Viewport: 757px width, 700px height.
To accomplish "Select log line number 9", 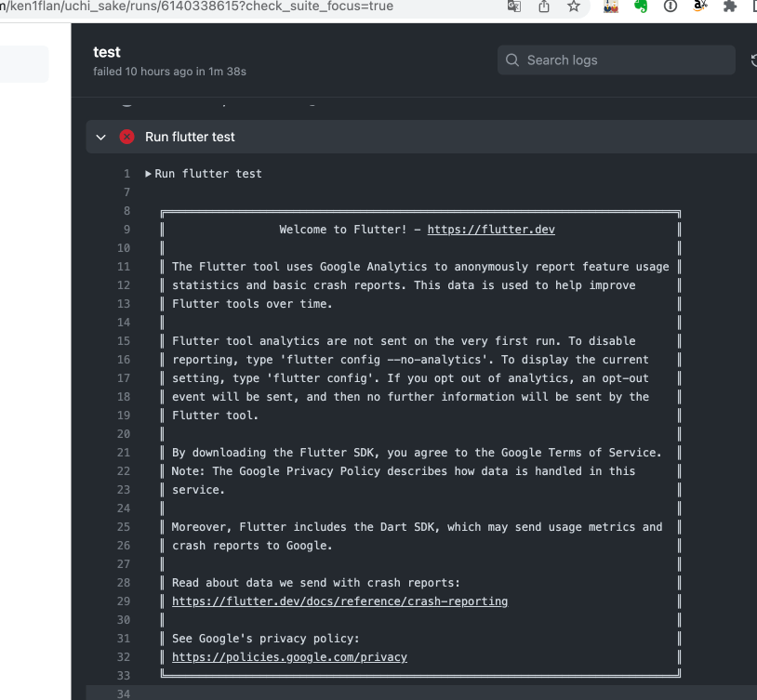I will click(127, 230).
